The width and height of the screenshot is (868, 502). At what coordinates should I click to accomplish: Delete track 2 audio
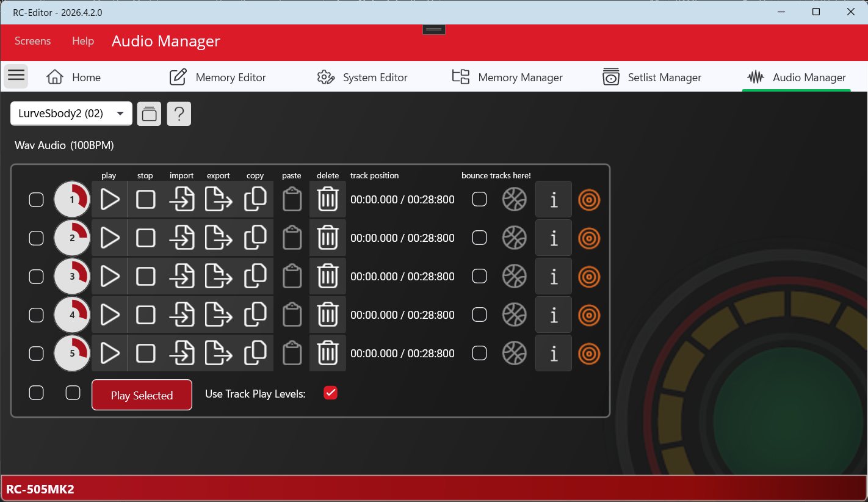pyautogui.click(x=328, y=238)
